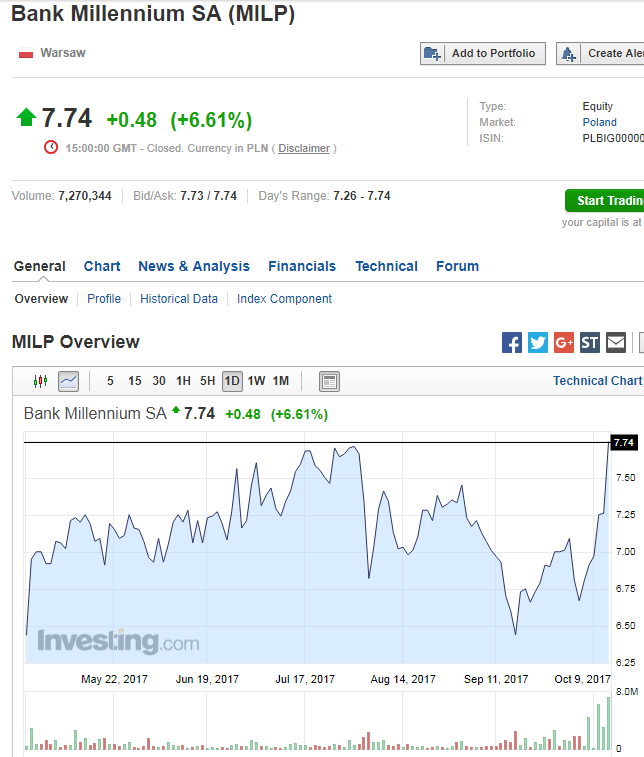The image size is (644, 757).
Task: Share on Google Plus icon
Action: coord(564,343)
